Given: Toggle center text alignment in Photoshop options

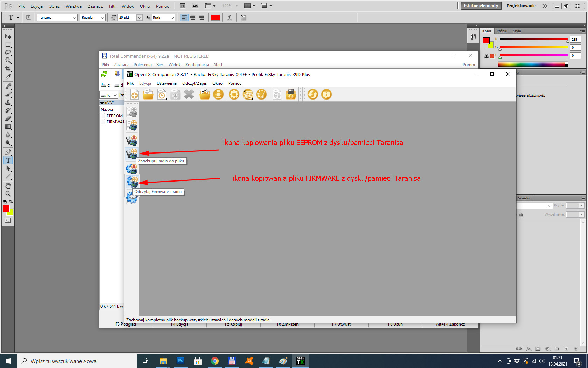Looking at the screenshot, I should coord(193,18).
